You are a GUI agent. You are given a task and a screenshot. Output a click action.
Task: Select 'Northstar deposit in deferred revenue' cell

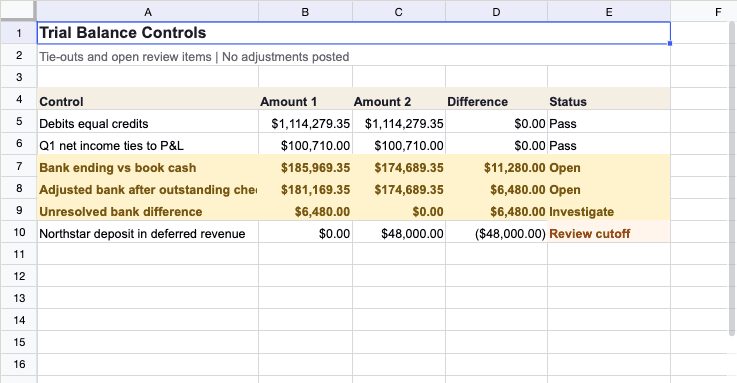pyautogui.click(x=148, y=232)
